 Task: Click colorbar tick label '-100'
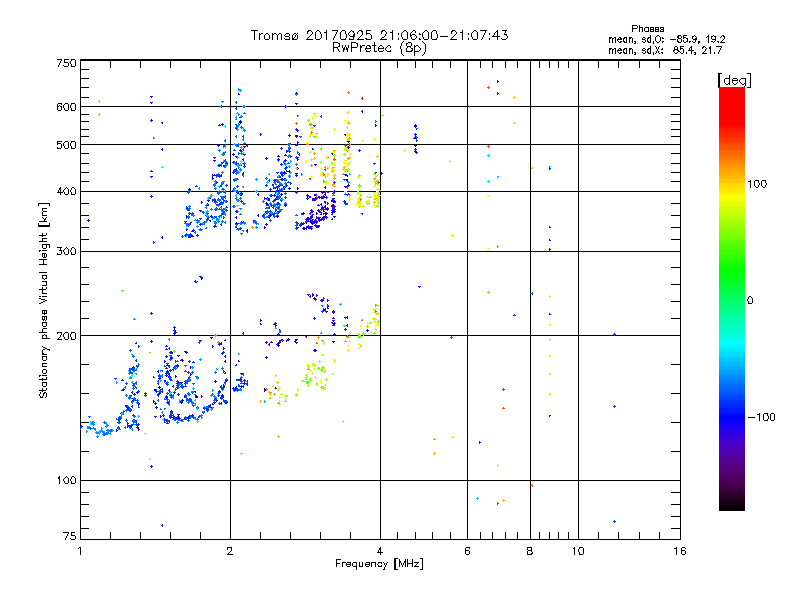click(x=761, y=417)
